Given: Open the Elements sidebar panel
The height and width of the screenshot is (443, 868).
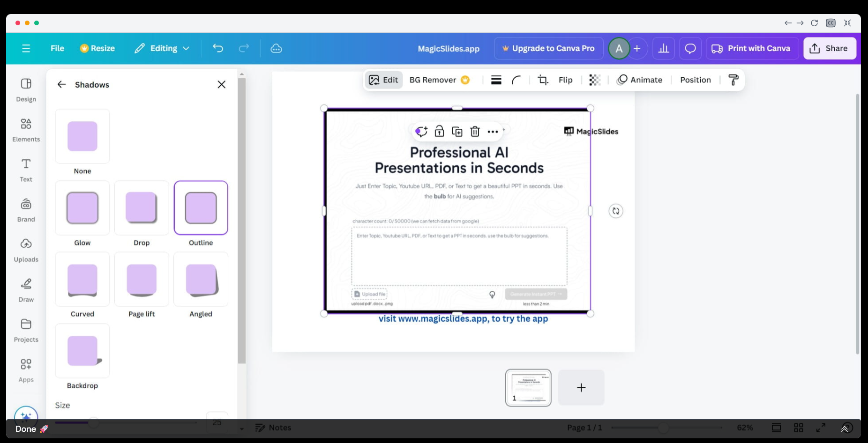Looking at the screenshot, I should tap(26, 130).
